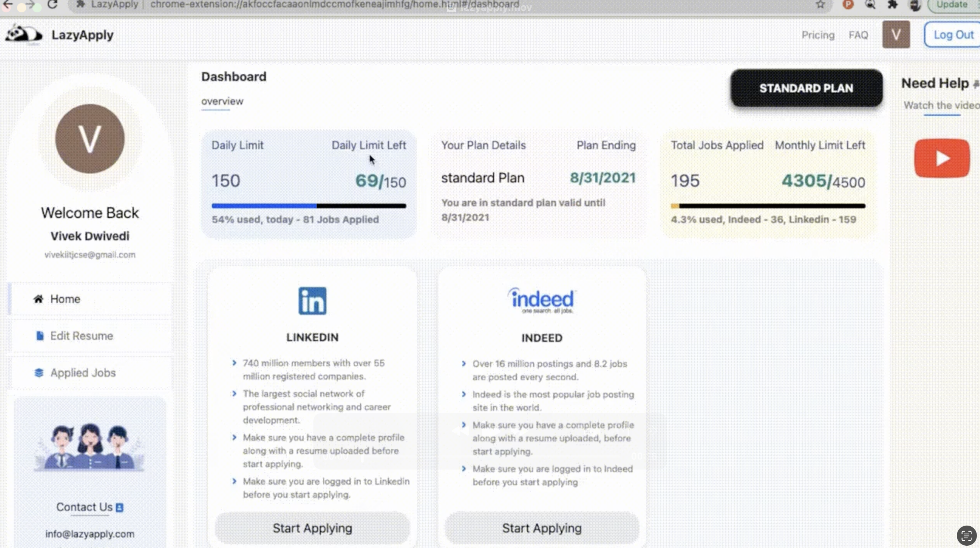Click the LazyApply address bar URL
The height and width of the screenshot is (548, 980).
(335, 5)
